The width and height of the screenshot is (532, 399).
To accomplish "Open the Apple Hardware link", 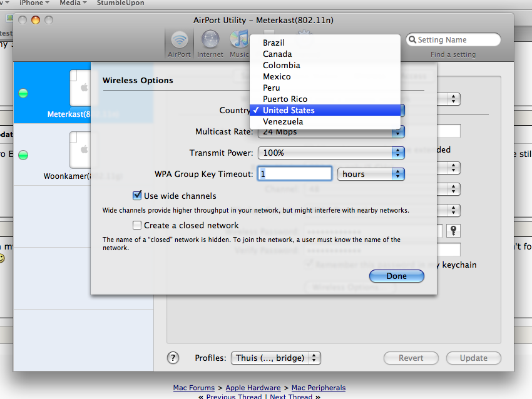I will pos(253,388).
